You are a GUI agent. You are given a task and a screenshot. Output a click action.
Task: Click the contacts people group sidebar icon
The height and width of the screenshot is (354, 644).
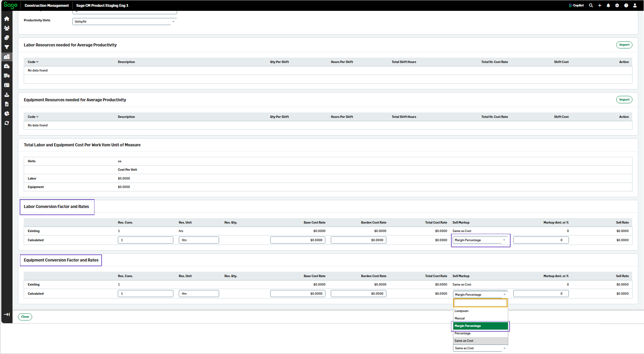point(7,28)
